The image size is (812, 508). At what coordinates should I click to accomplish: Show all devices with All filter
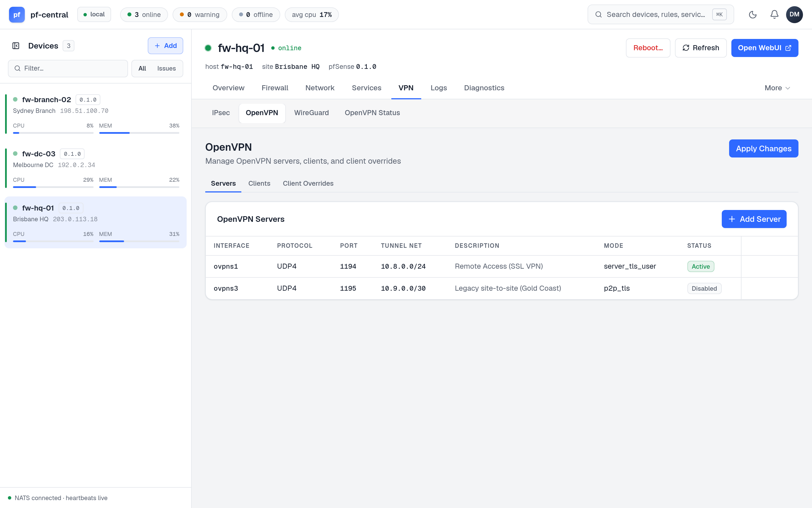[x=142, y=69]
